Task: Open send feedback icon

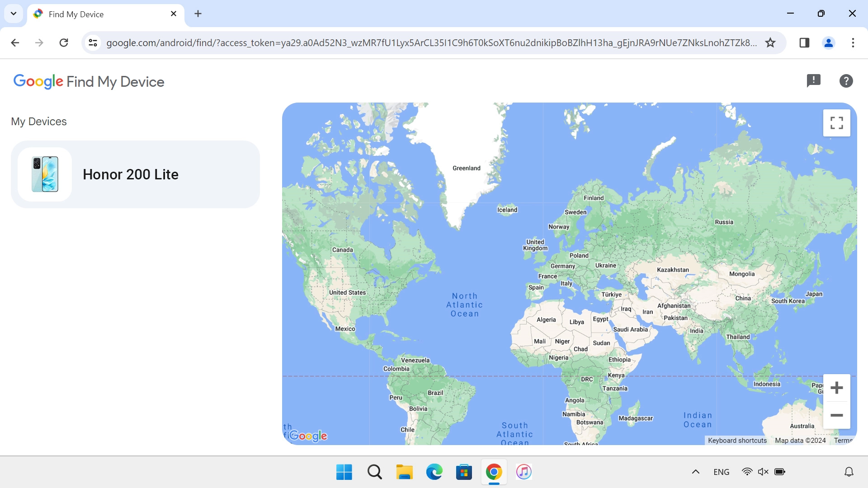Action: click(813, 81)
